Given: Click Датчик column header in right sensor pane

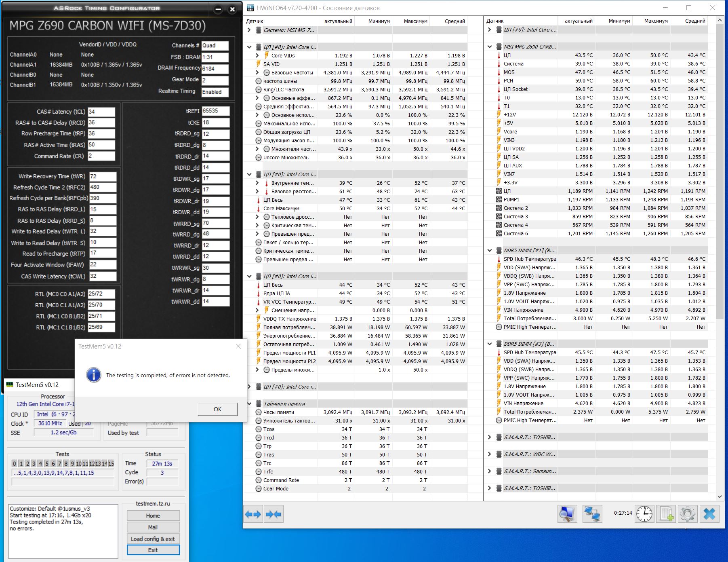Looking at the screenshot, I should click(x=520, y=21).
